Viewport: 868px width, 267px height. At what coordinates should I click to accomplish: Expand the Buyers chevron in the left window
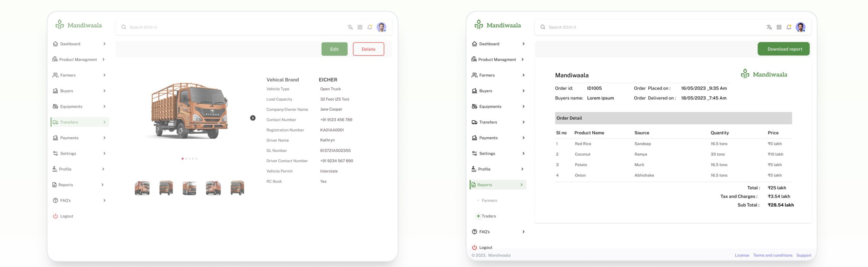click(x=104, y=91)
